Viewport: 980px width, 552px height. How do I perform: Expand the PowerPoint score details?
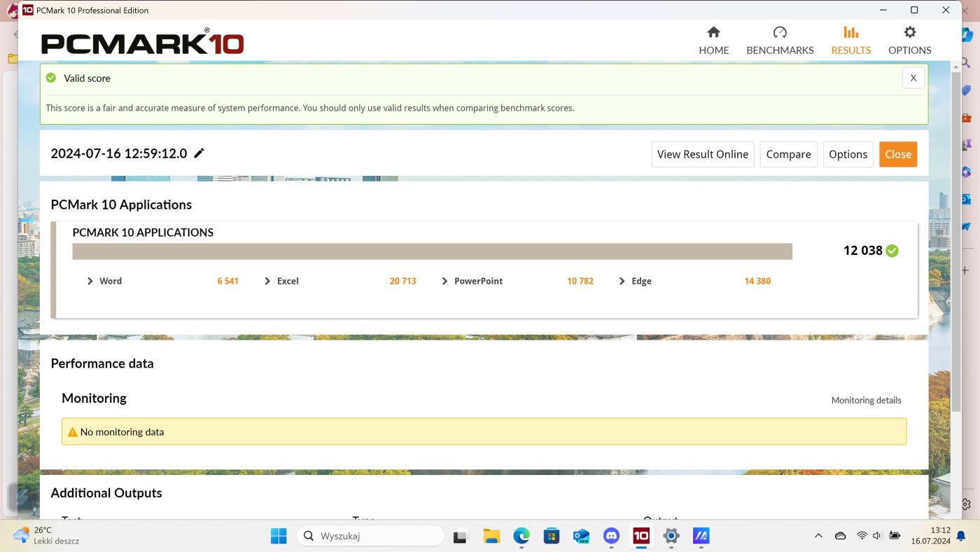(x=444, y=281)
